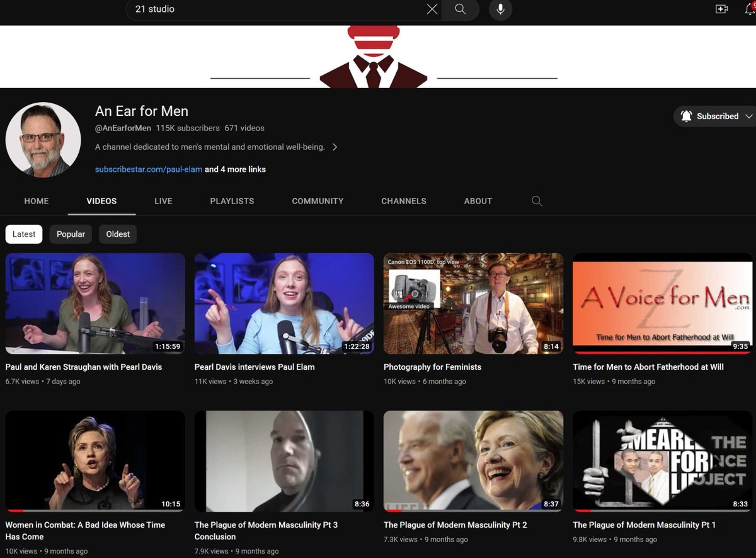Click the channel description text about men's well-being
The image size is (756, 558).
click(x=210, y=147)
